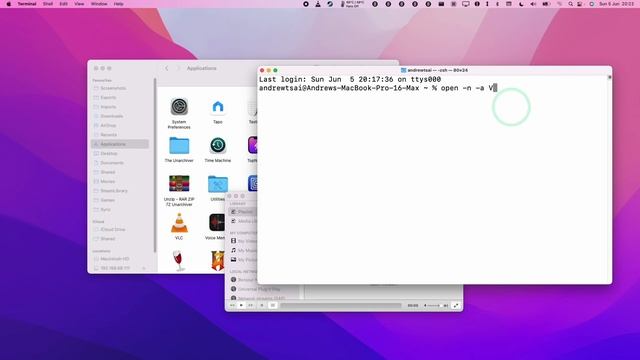Click the volume icon in menu bar
The height and width of the screenshot is (360, 640).
(x=533, y=4)
